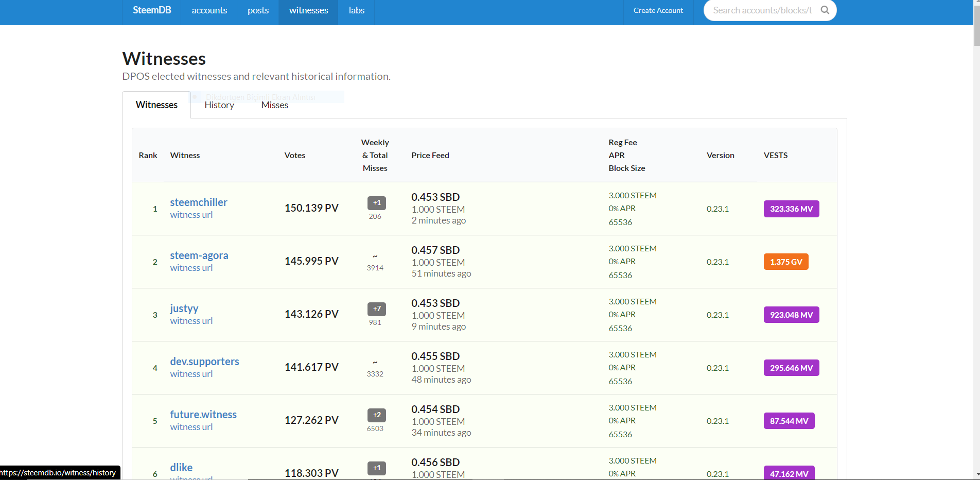Screen dimensions: 980x480
Task: Click the +7 misses badge for justyy
Action: tap(377, 309)
